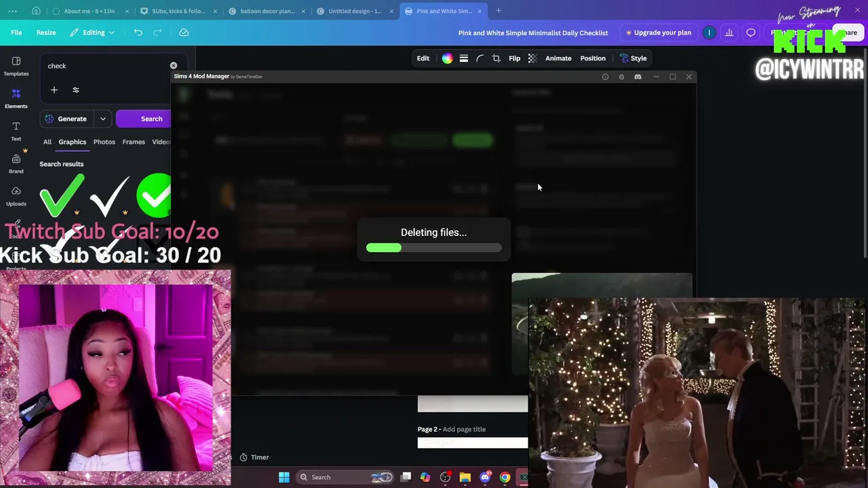Click the design title 'Pink and White Simple Minimalist Daily Checklist'
The image size is (868, 488).
click(533, 33)
